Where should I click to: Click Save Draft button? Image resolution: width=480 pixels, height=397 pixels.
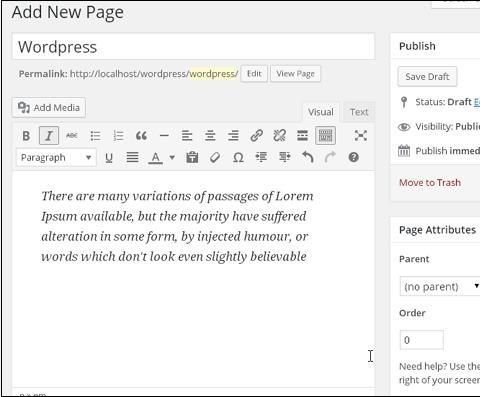(x=427, y=77)
